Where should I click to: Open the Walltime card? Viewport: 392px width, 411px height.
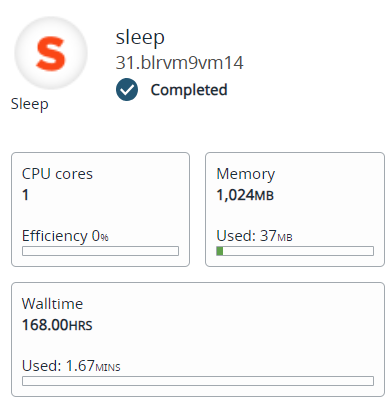[198, 339]
